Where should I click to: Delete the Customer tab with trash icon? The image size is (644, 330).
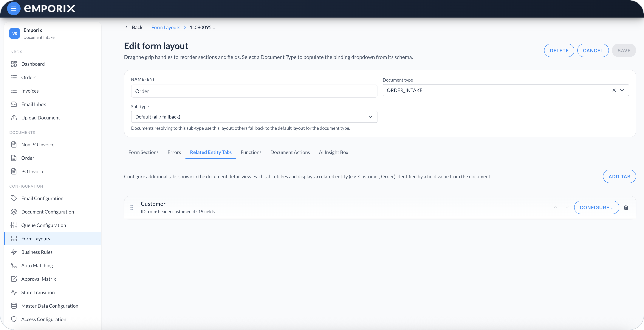[626, 207]
